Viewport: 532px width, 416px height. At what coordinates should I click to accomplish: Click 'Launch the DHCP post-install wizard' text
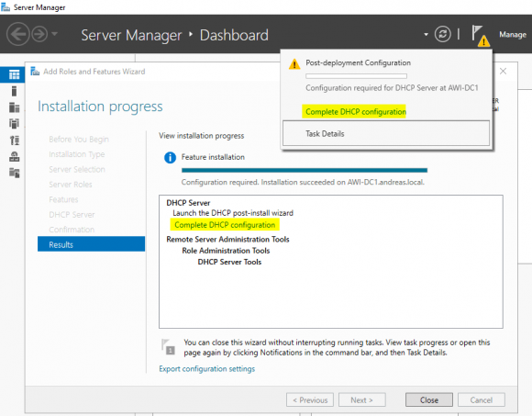[233, 213]
